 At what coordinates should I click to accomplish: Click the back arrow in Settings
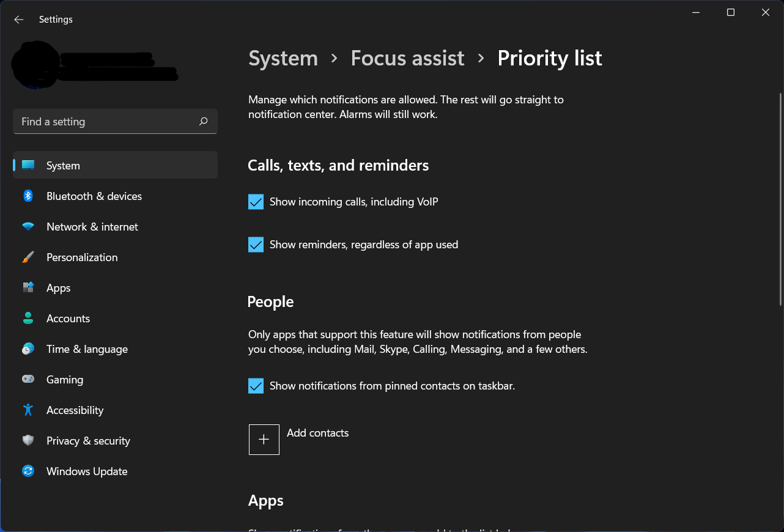coord(18,20)
